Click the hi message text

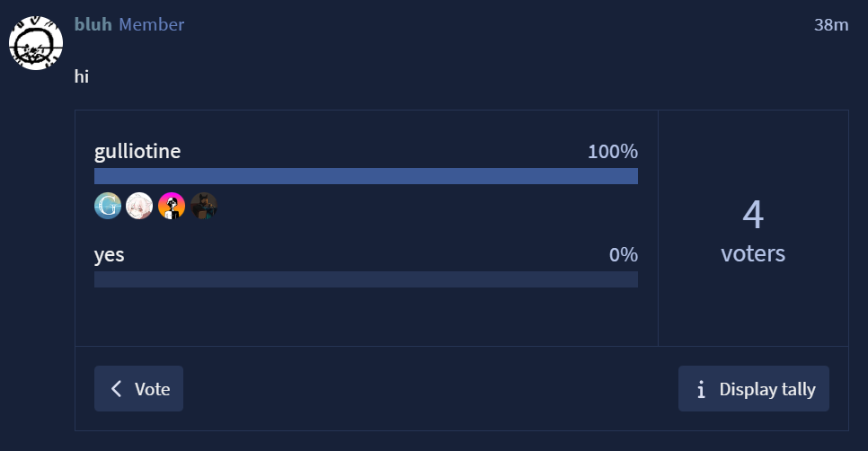[x=82, y=77]
